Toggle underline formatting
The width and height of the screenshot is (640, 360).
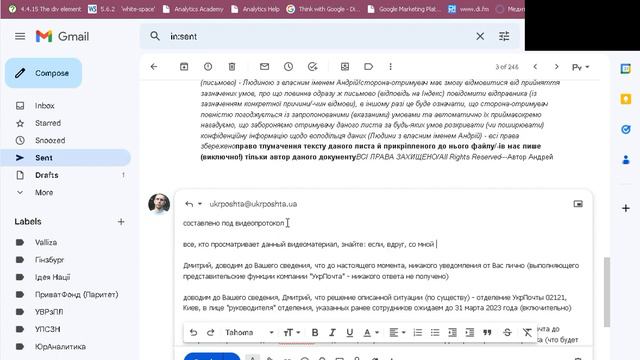coord(349,333)
